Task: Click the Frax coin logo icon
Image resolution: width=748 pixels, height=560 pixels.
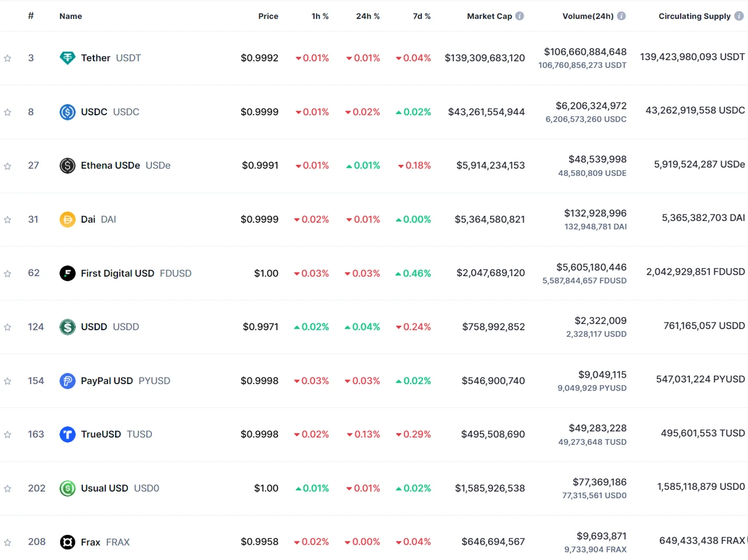Action: [x=68, y=542]
